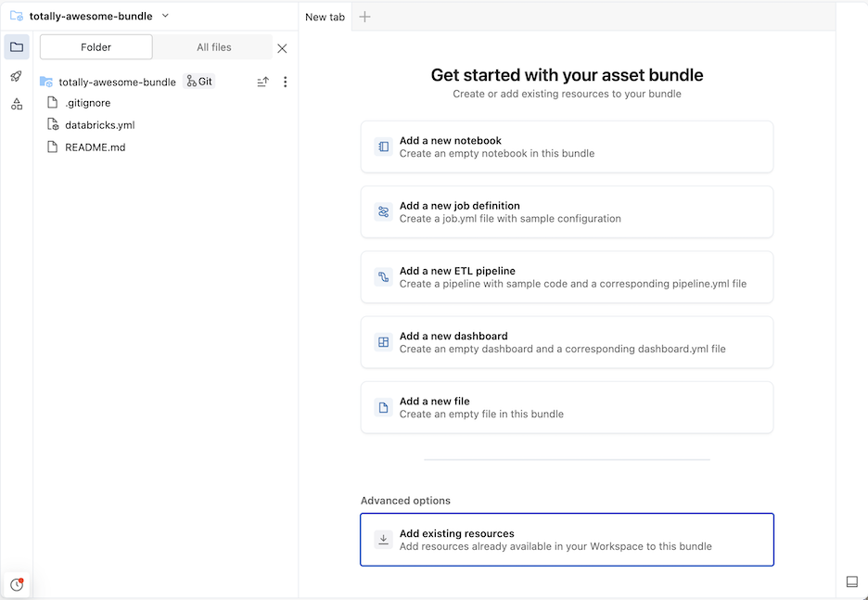Screen dimensions: 868x600
Task: Click the sort files icon
Action: tap(263, 82)
